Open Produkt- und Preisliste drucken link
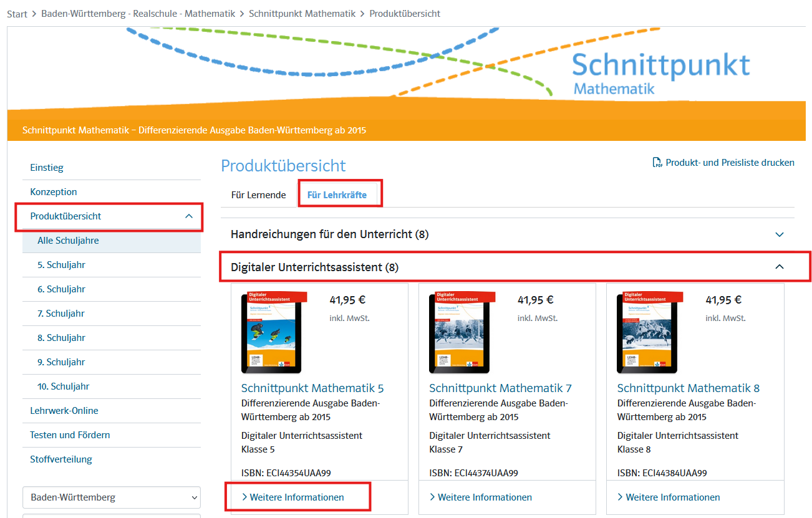This screenshot has height=518, width=812. pos(730,163)
